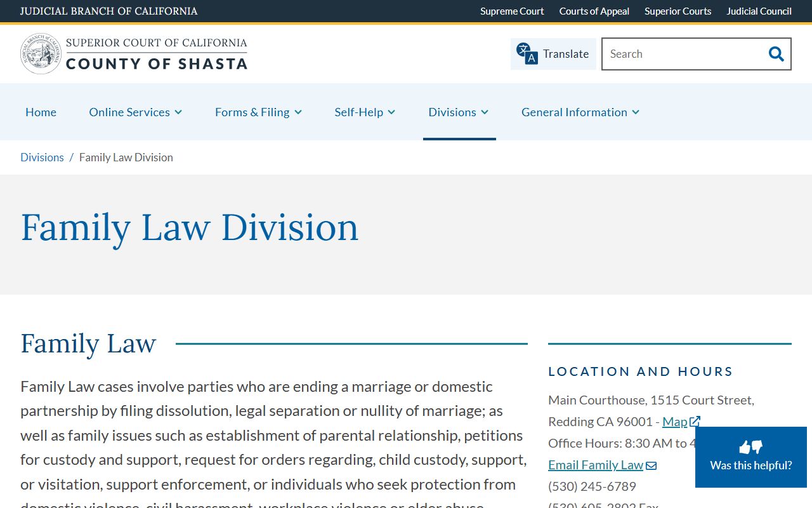The height and width of the screenshot is (508, 812).
Task: Expand the Divisions dropdown
Action: click(459, 112)
